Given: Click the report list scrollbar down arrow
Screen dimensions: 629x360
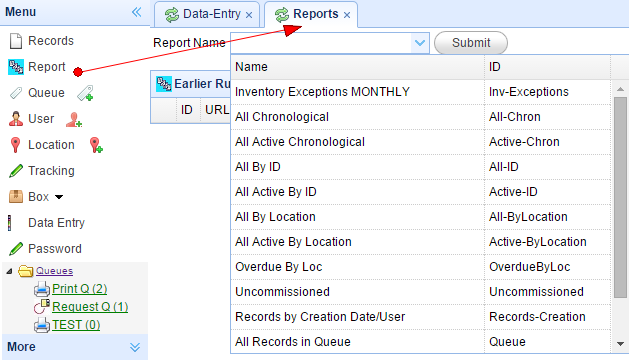Looking at the screenshot, I should coord(620,344).
